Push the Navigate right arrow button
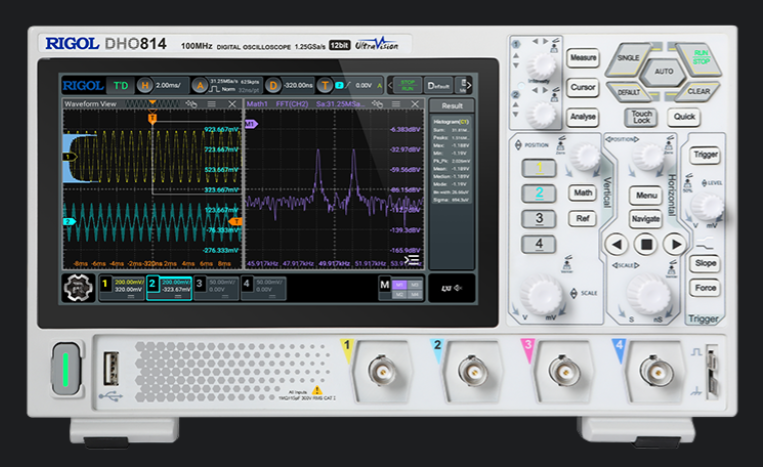The image size is (763, 467). click(675, 244)
